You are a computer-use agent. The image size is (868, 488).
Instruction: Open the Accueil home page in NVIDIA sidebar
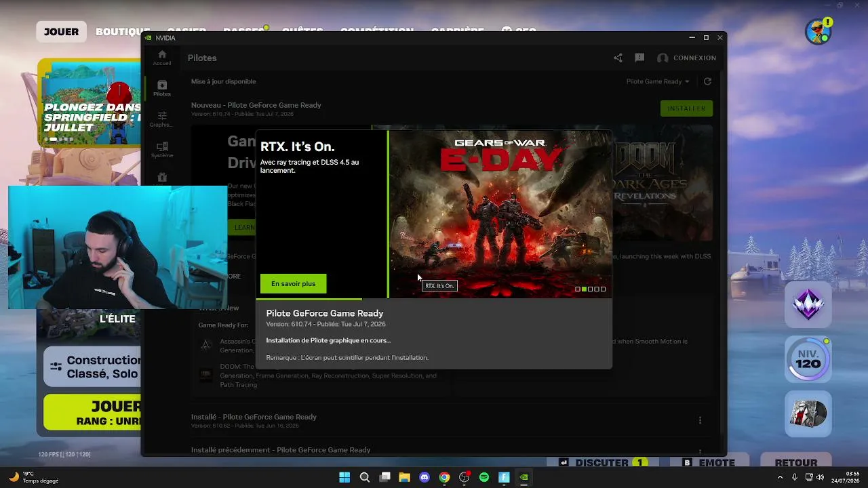click(x=162, y=58)
